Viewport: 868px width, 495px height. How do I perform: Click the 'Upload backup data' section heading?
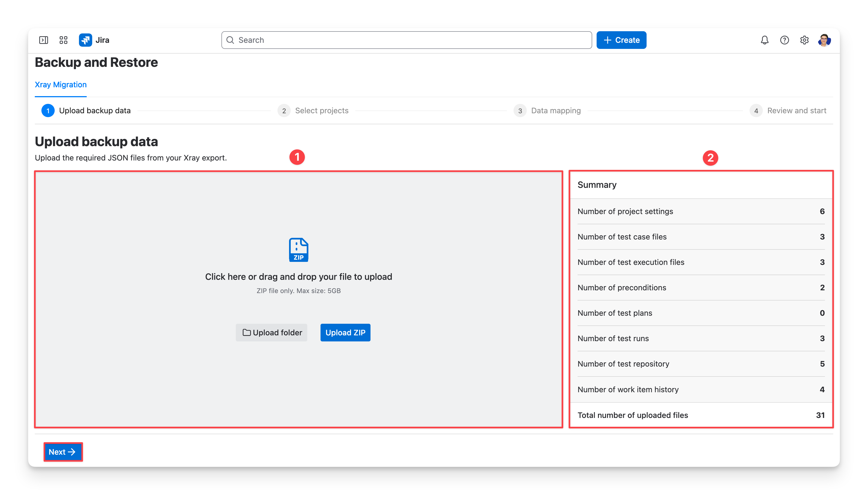pos(96,141)
